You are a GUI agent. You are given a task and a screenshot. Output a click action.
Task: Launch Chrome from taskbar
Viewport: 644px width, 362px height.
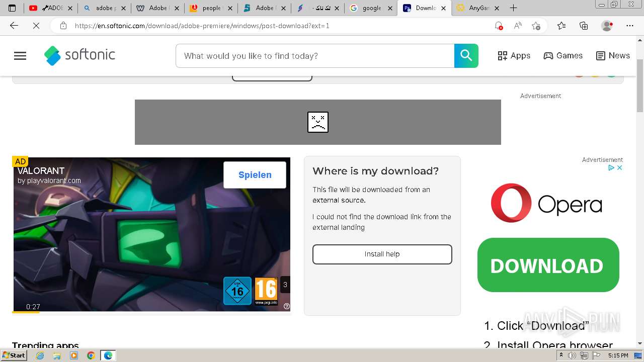[91, 355]
